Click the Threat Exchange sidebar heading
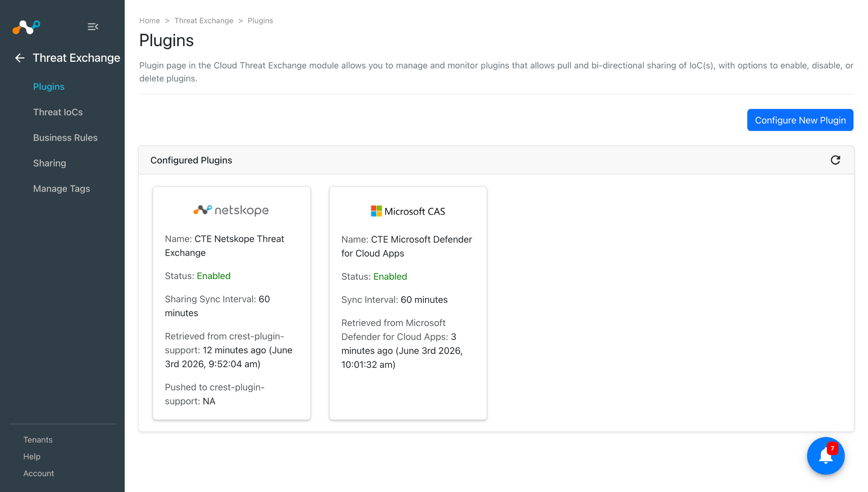868x492 pixels. click(77, 58)
